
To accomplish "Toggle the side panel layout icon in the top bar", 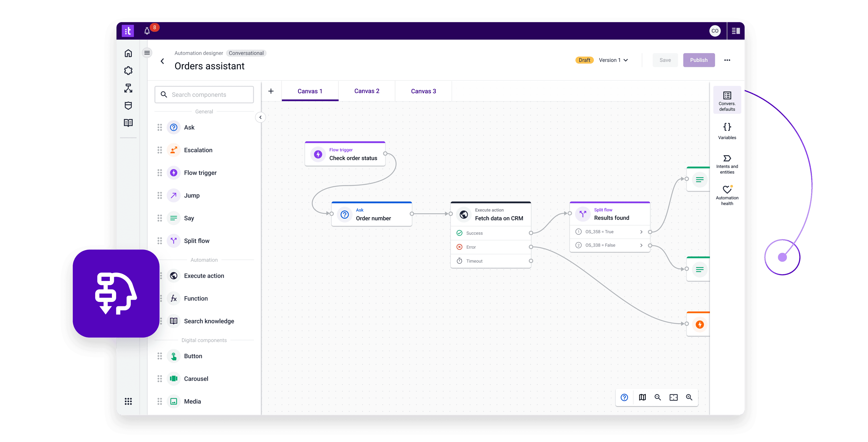I will pyautogui.click(x=736, y=31).
